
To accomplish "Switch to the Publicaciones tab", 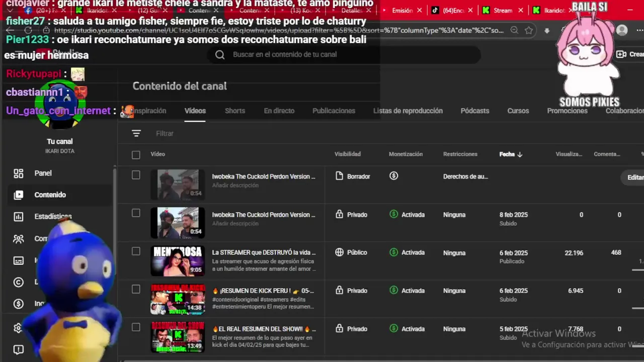I will point(334,111).
